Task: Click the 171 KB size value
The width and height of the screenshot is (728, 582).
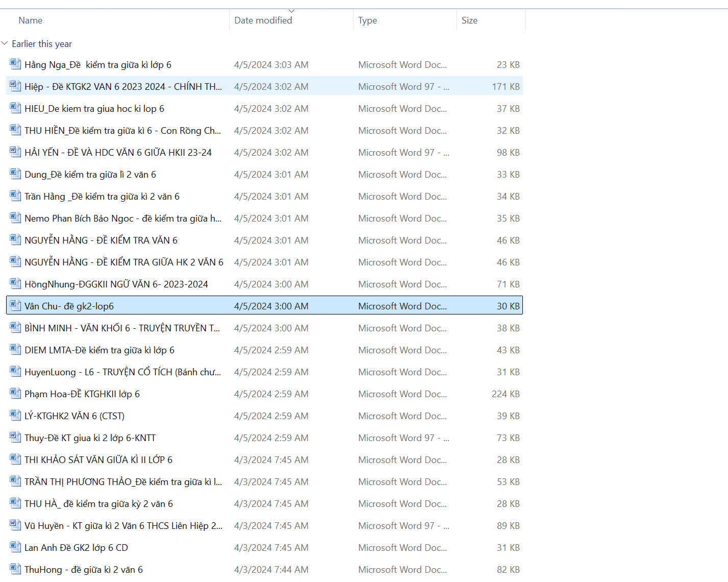Action: coord(506,87)
